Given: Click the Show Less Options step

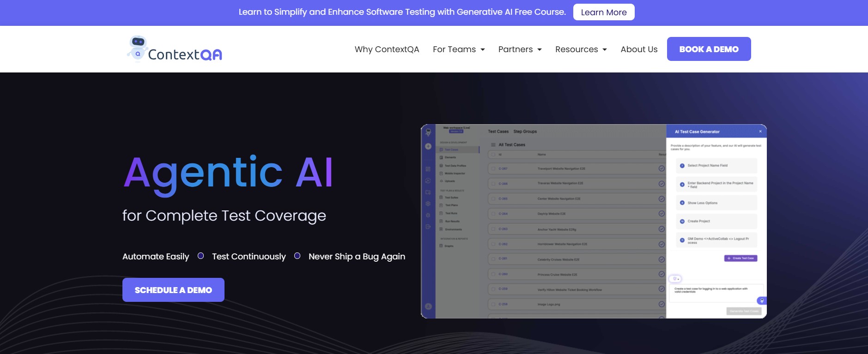Looking at the screenshot, I should click(x=716, y=203).
